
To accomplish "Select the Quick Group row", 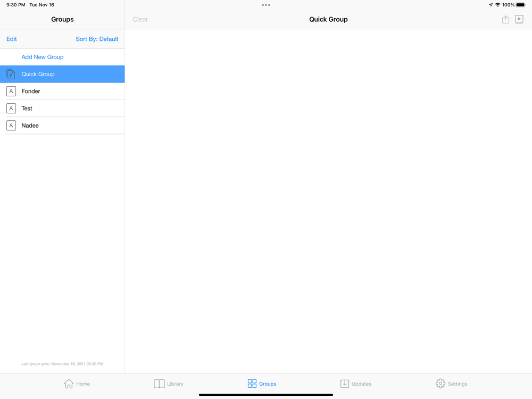I will tap(62, 74).
